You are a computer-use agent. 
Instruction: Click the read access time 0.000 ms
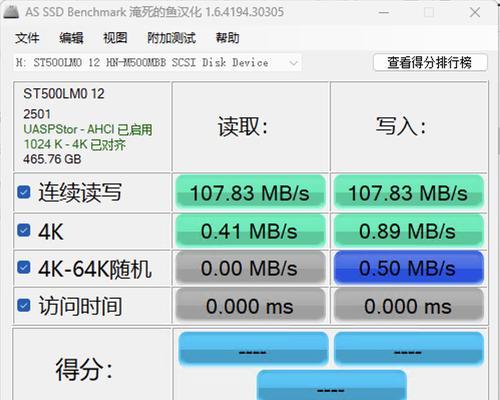coord(250,306)
